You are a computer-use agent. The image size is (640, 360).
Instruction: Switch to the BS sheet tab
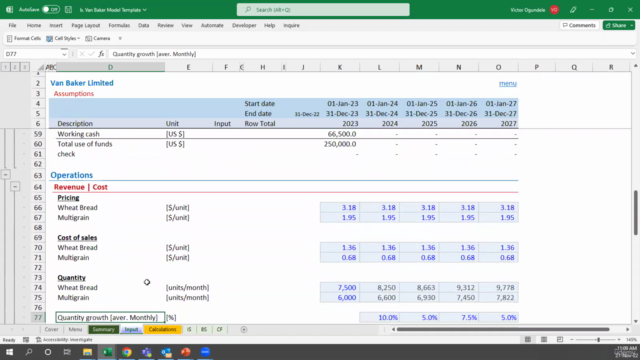(x=204, y=329)
